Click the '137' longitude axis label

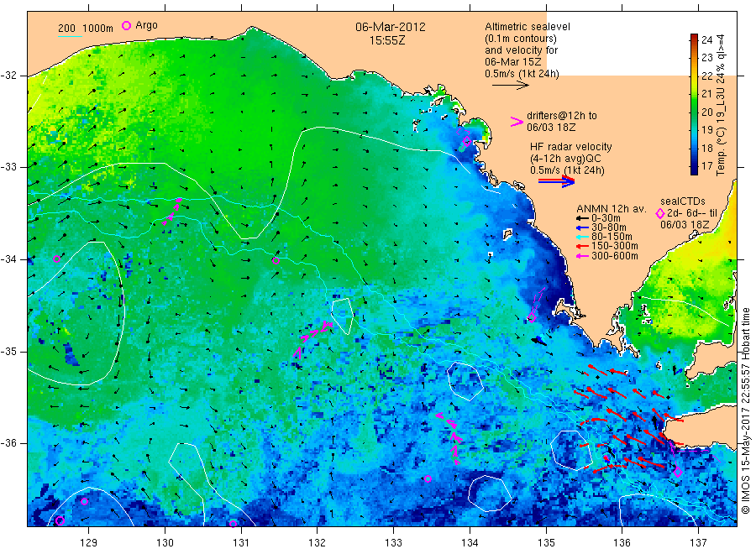coord(699,543)
